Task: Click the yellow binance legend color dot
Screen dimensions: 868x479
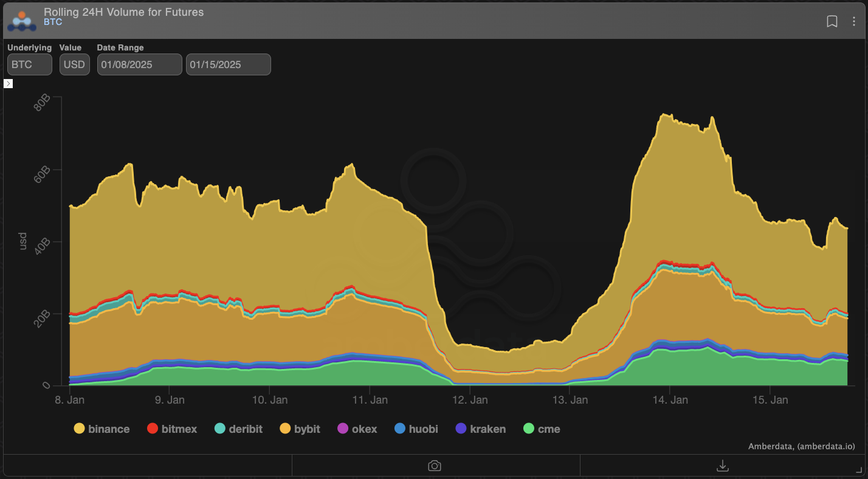Action: (x=78, y=429)
